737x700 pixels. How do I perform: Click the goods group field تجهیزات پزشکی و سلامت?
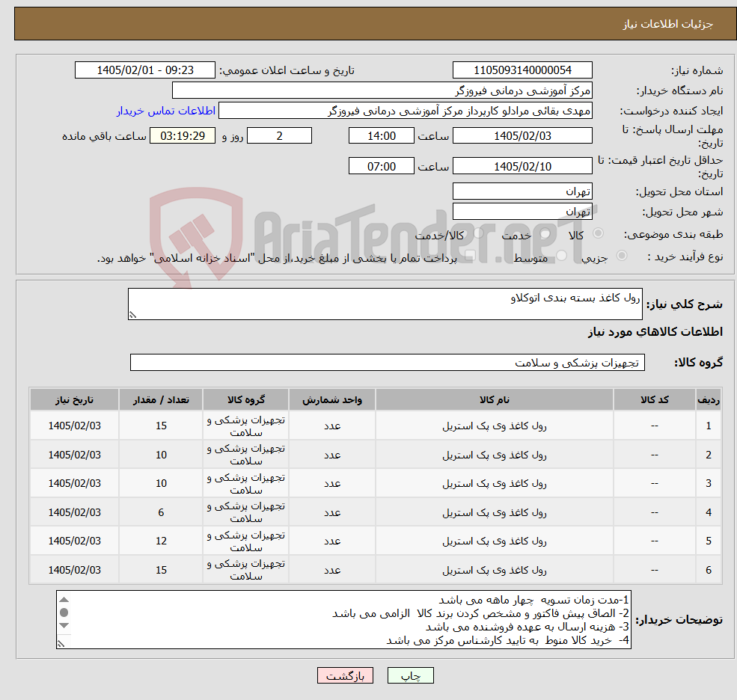coord(388,362)
